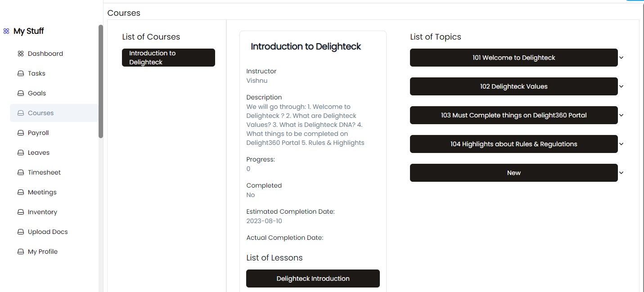Screen dimensions: 644x292
Task: Expand the 101 Welcome to Delighteck chevron
Action: point(621,58)
